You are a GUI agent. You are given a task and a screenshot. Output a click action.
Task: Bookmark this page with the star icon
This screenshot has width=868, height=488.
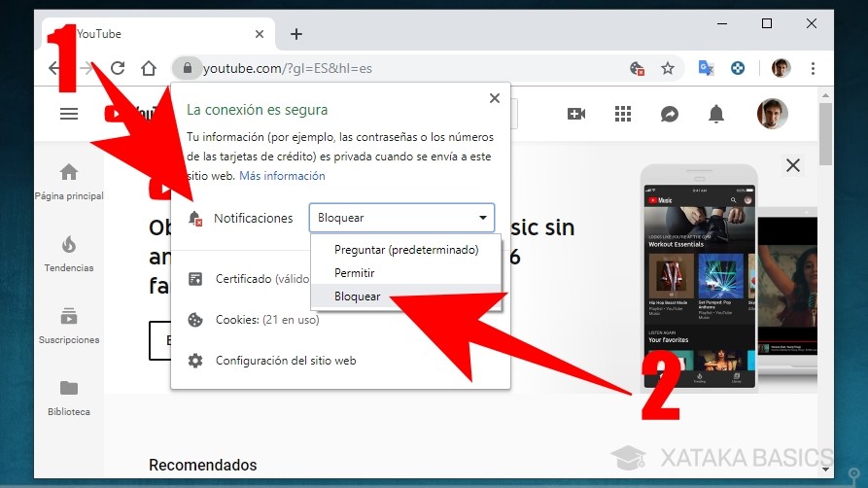pyautogui.click(x=668, y=68)
